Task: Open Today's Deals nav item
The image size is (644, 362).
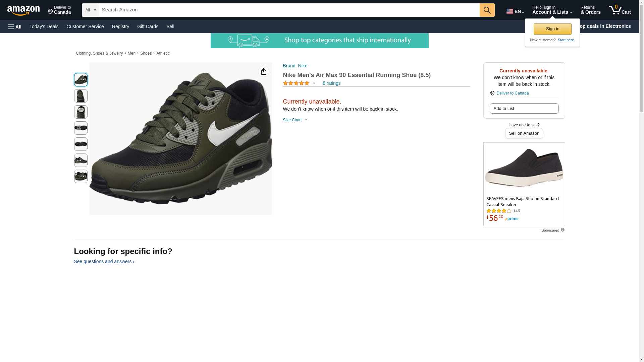Action: (44, 26)
